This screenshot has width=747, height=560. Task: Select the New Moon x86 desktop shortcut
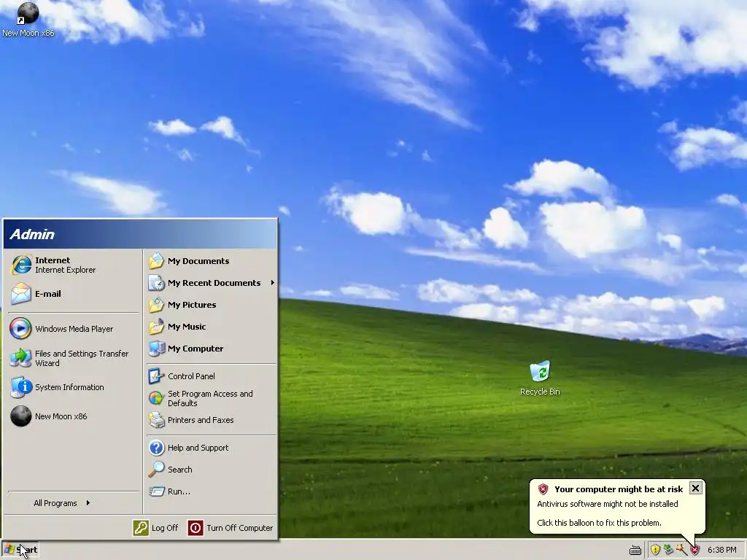click(x=28, y=20)
